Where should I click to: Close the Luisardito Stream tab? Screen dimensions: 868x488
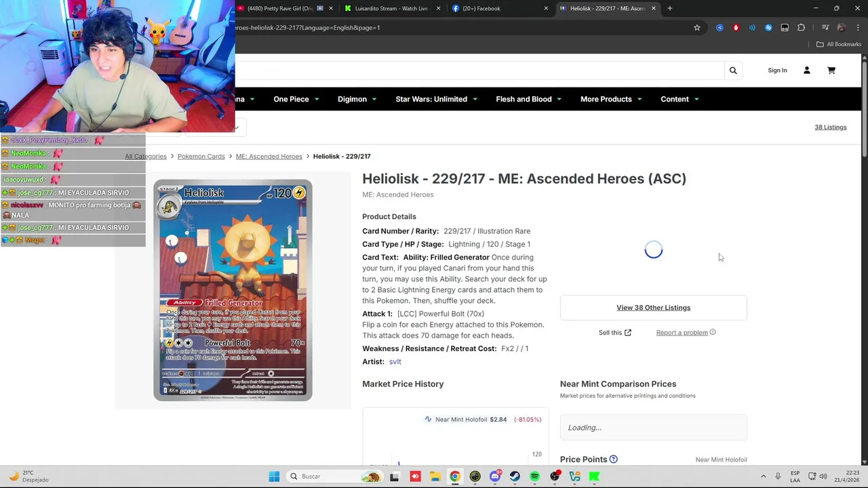pos(438,8)
